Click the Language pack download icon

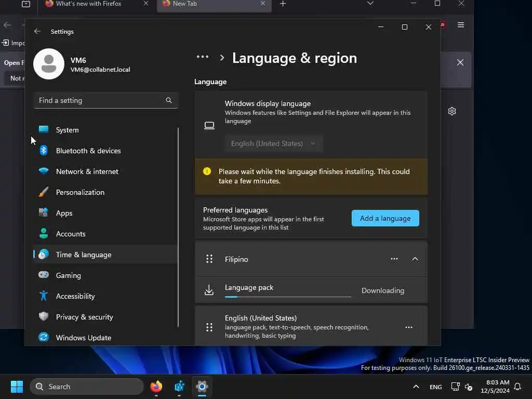pyautogui.click(x=209, y=290)
